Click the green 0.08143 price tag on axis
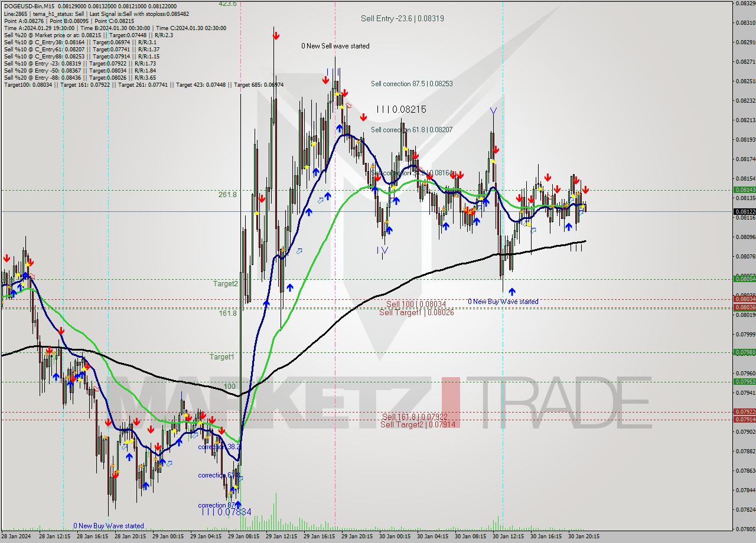Image resolution: width=756 pixels, height=543 pixels. [x=744, y=190]
